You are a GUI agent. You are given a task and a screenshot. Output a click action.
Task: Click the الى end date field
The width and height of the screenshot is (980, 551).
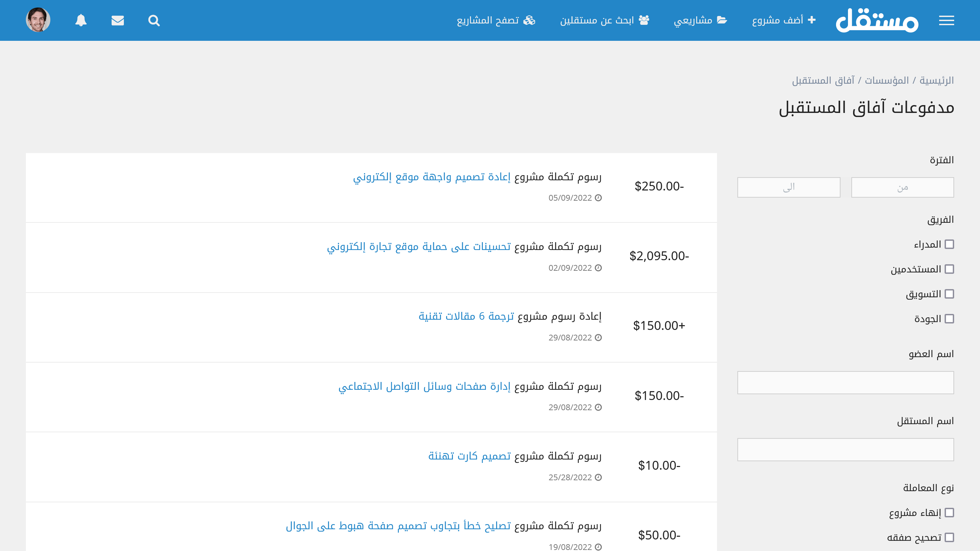(x=788, y=187)
